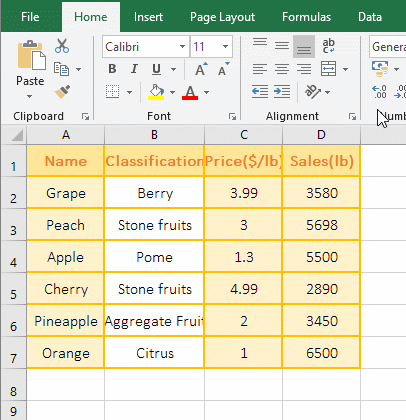
Task: Open Calibri font name dropdown
Action: tap(182, 47)
